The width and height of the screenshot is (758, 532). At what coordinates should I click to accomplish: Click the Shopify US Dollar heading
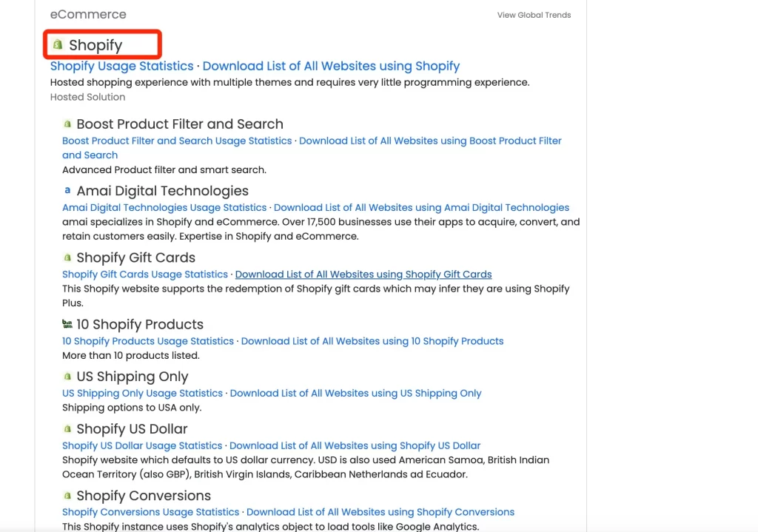[x=132, y=428]
